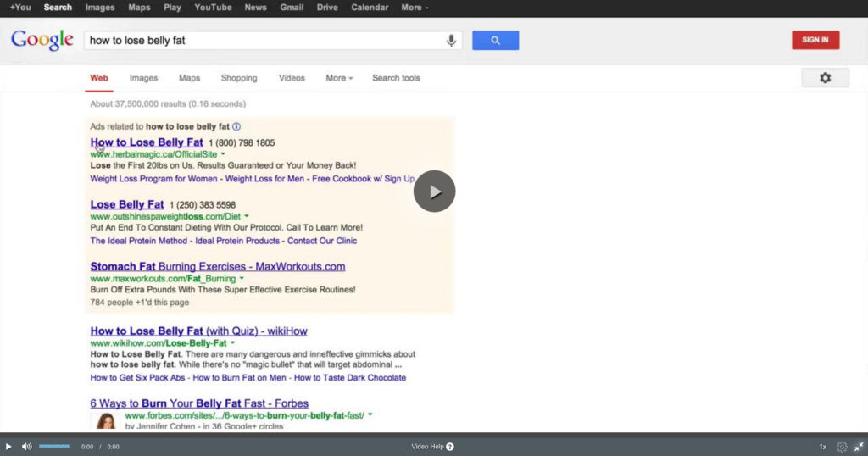This screenshot has width=868, height=456.
Task: Open How to Get Six Pack Abs link
Action: [138, 377]
